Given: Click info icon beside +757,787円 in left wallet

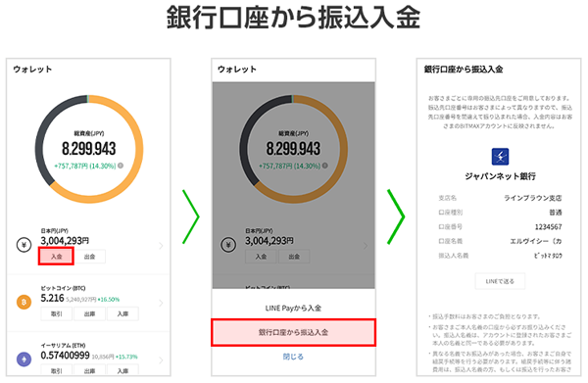Looking at the screenshot, I should pyautogui.click(x=121, y=166).
